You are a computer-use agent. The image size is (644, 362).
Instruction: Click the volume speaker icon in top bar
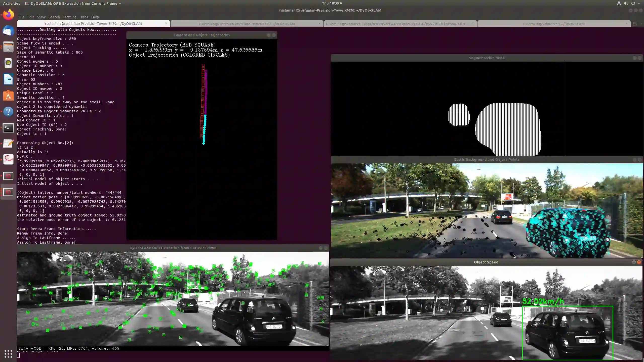point(626,4)
